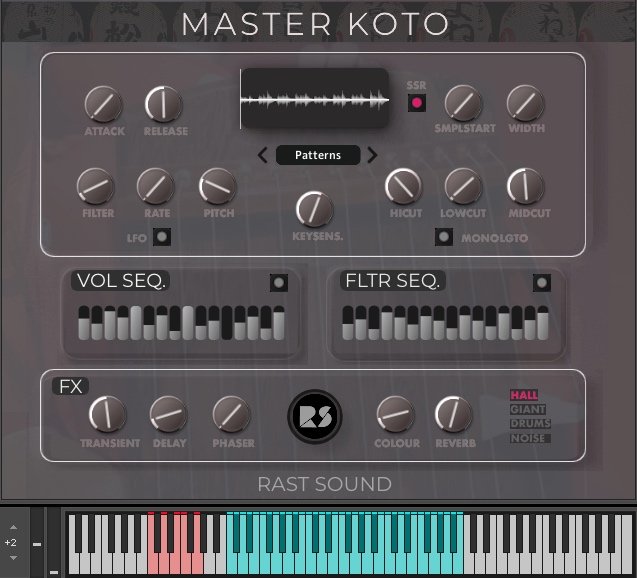Click the Pitch knob
The width and height of the screenshot is (637, 578).
coord(218,186)
